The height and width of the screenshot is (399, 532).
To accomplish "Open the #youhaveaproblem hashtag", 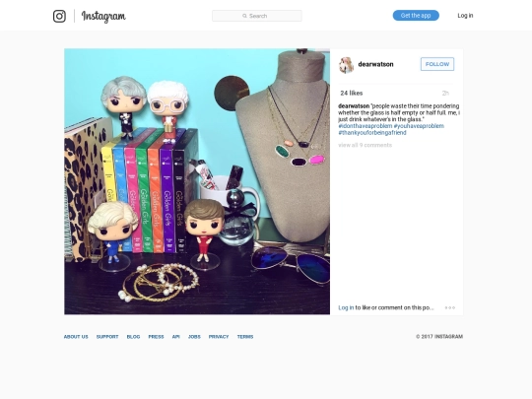I will tap(419, 126).
